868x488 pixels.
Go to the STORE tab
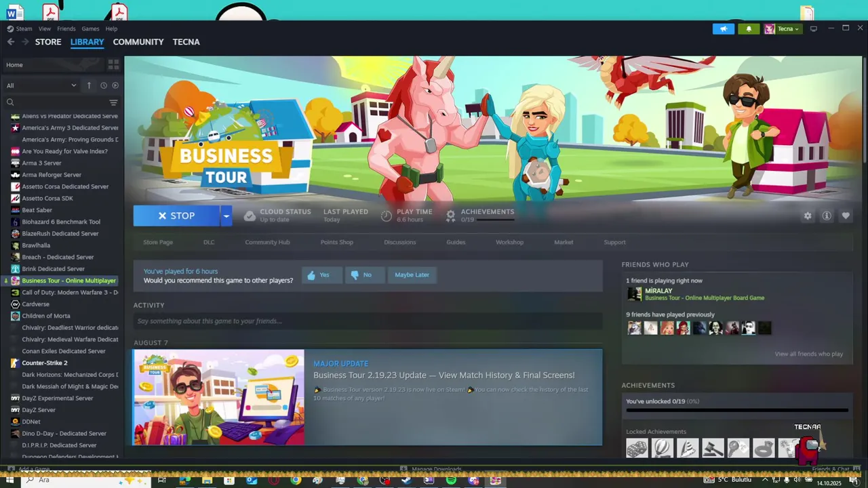(x=48, y=42)
